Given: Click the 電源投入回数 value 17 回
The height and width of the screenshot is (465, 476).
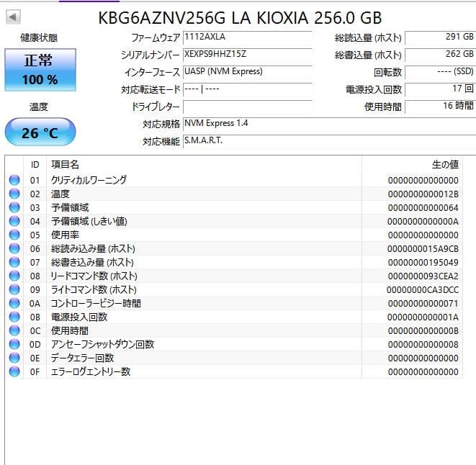Looking at the screenshot, I should coord(440,89).
